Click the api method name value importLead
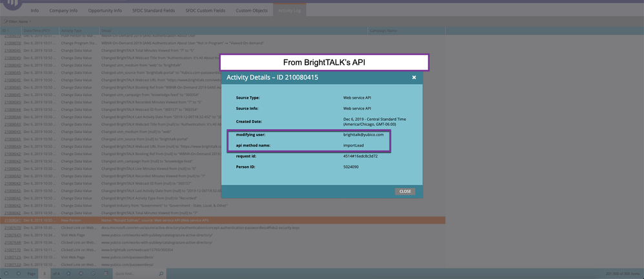 tap(353, 145)
